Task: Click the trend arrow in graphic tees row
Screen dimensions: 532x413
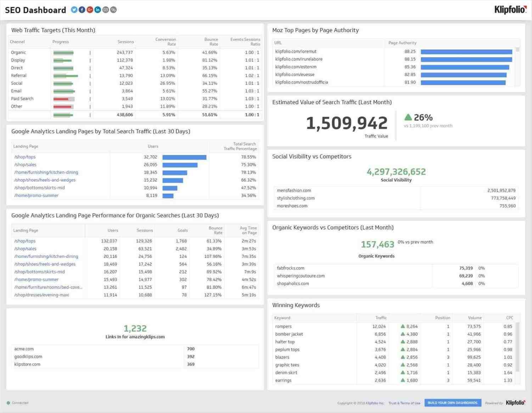Action: pyautogui.click(x=403, y=365)
